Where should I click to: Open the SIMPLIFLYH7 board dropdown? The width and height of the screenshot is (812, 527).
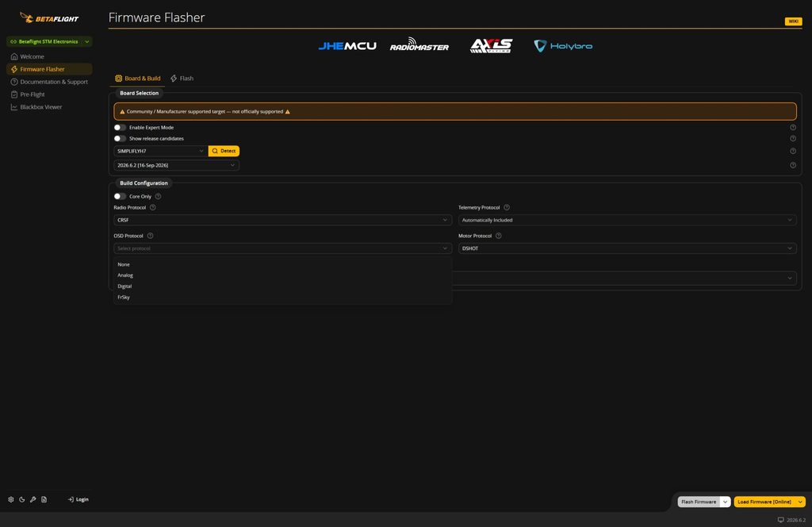point(160,152)
